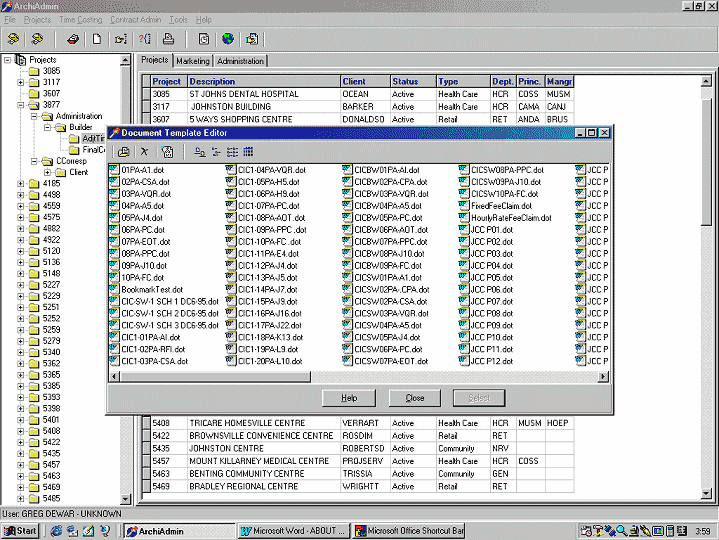Click the open folder icon in main toolbar
719x540 pixels.
click(121, 39)
